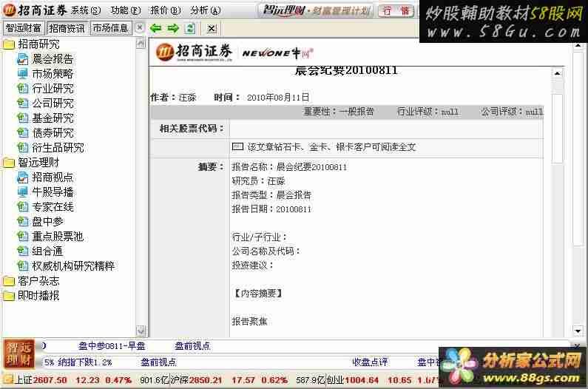Click the 基金研究 item icon
This screenshot has height=389, width=588.
coord(22,118)
